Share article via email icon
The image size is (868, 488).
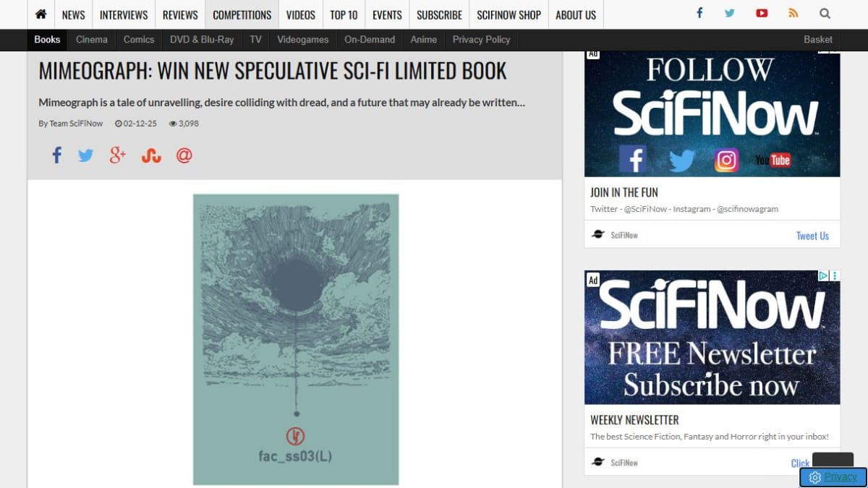pyautogui.click(x=184, y=155)
